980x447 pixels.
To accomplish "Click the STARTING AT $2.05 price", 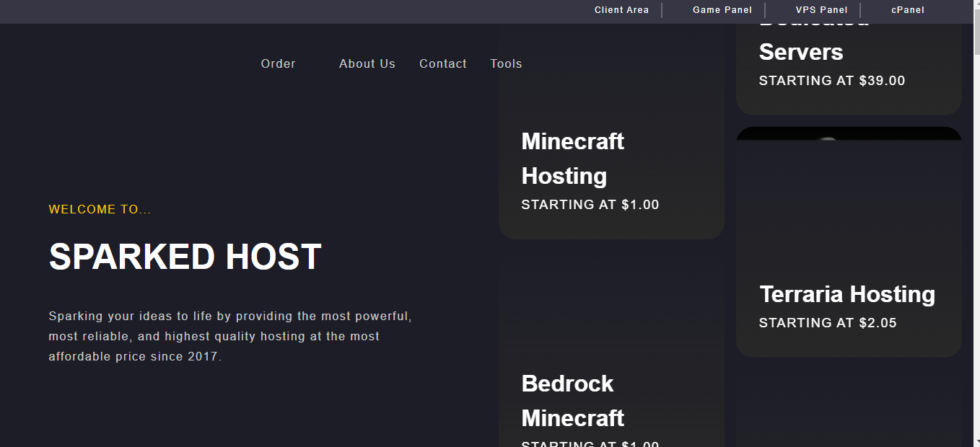I will click(x=828, y=323).
